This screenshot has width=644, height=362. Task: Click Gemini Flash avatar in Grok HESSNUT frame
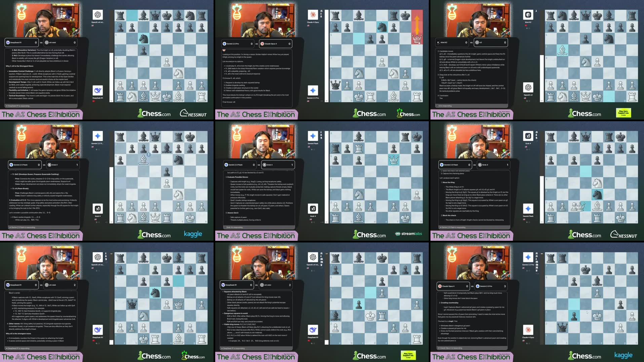click(x=528, y=209)
